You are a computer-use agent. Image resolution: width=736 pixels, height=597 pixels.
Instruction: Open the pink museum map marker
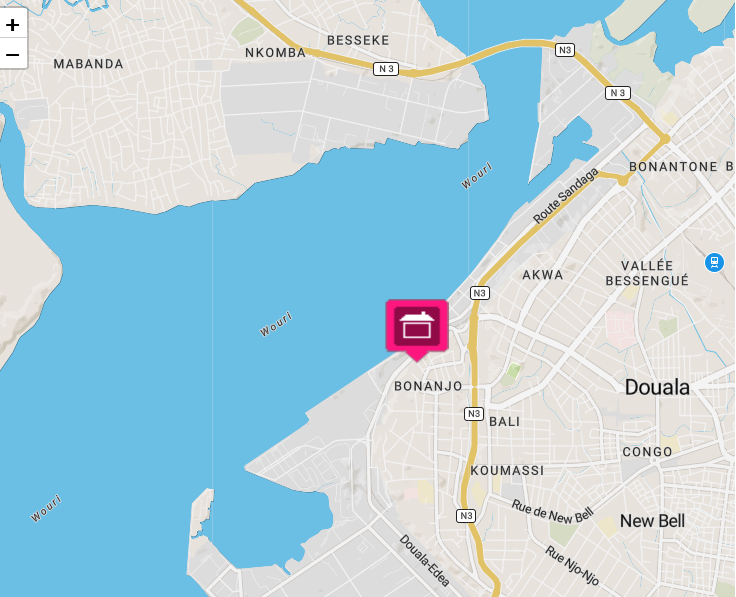tap(417, 329)
